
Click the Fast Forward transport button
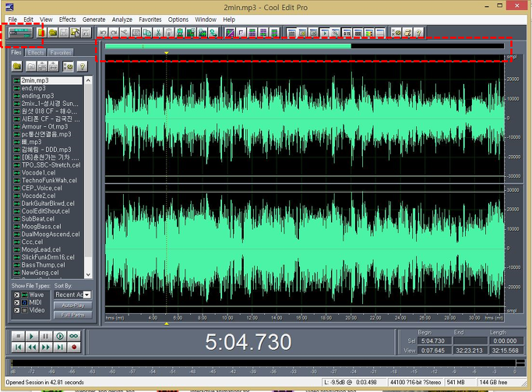45,347
